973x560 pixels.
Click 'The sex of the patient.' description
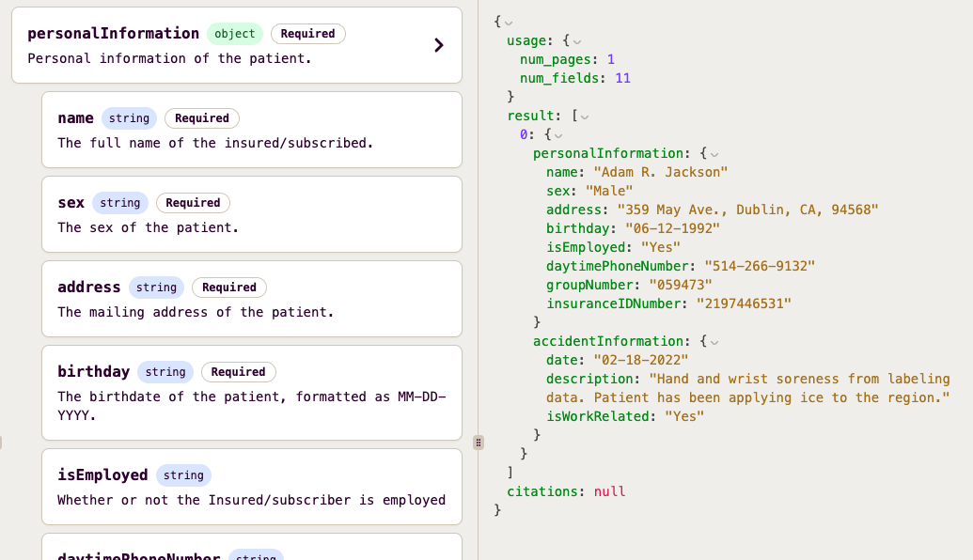pos(149,227)
